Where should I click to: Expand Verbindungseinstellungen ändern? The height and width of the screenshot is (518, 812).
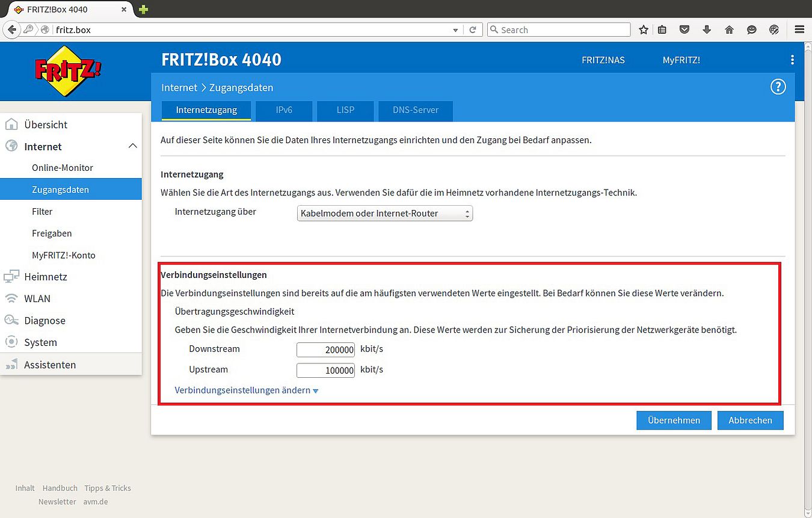[246, 390]
